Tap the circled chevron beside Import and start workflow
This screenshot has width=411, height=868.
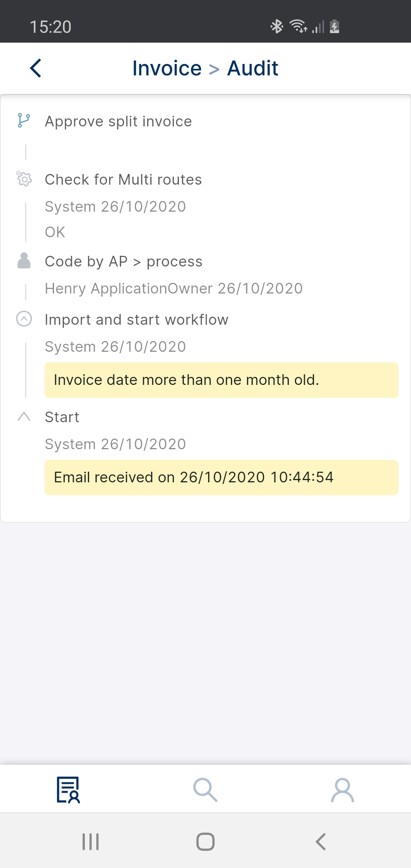(24, 319)
